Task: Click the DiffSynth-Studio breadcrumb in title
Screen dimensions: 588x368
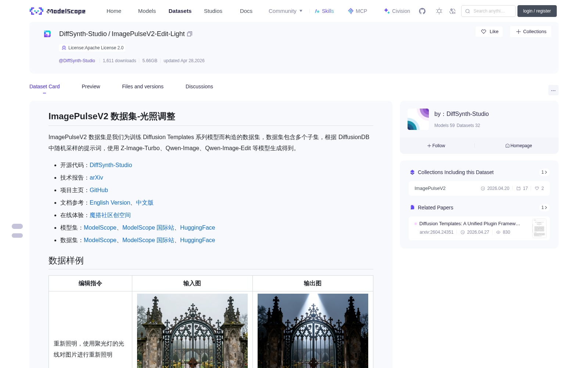Action: (x=83, y=34)
